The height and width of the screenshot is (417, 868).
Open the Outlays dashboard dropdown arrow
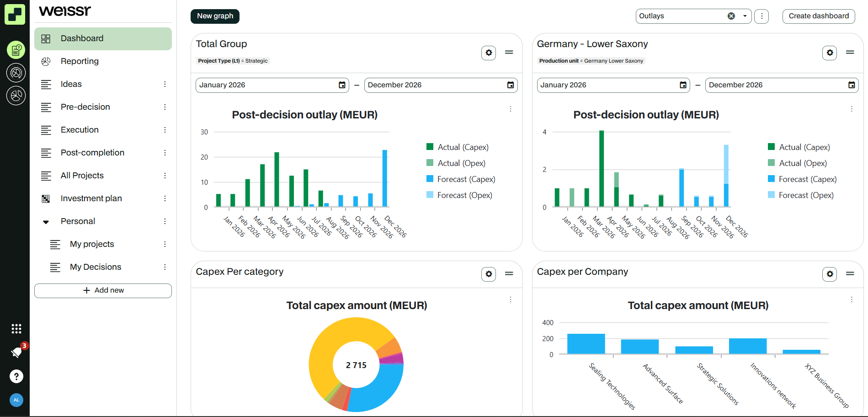click(x=745, y=16)
